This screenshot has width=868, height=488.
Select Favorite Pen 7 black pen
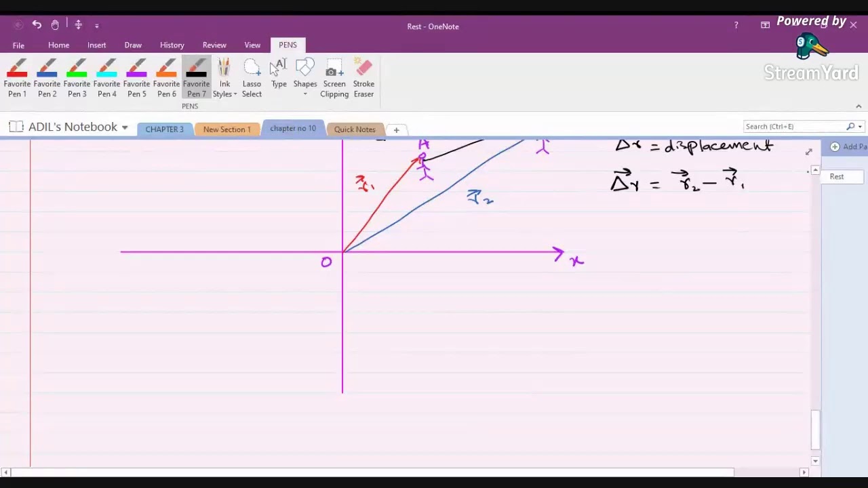tap(196, 79)
